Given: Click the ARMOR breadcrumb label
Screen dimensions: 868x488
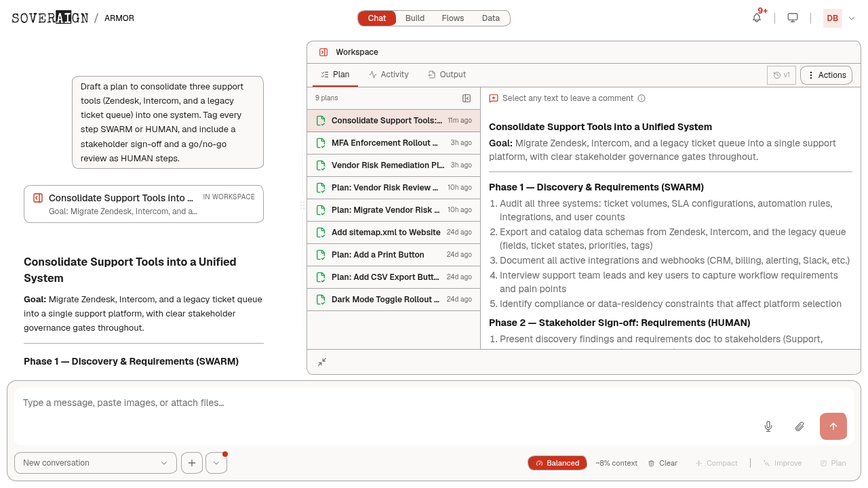Looking at the screenshot, I should coord(119,18).
